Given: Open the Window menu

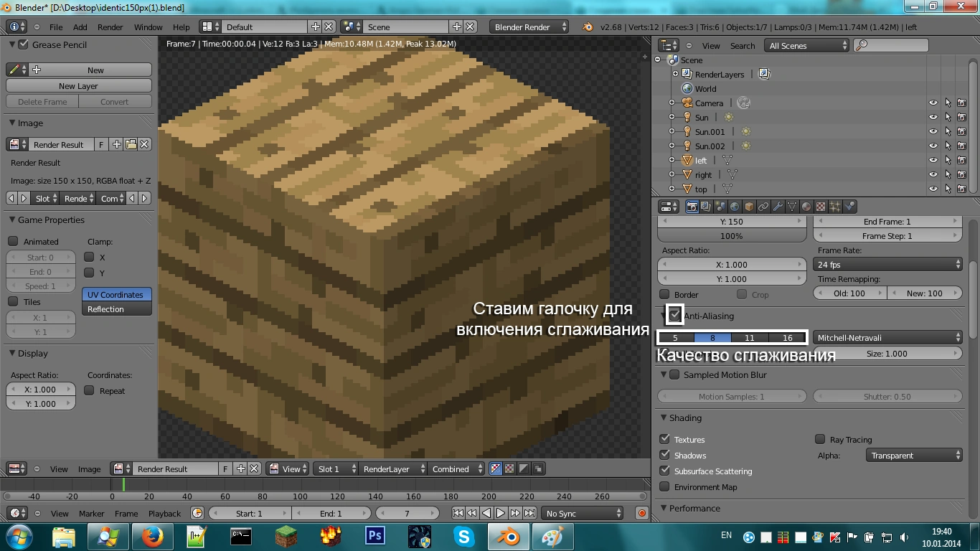Looking at the screenshot, I should (x=149, y=27).
